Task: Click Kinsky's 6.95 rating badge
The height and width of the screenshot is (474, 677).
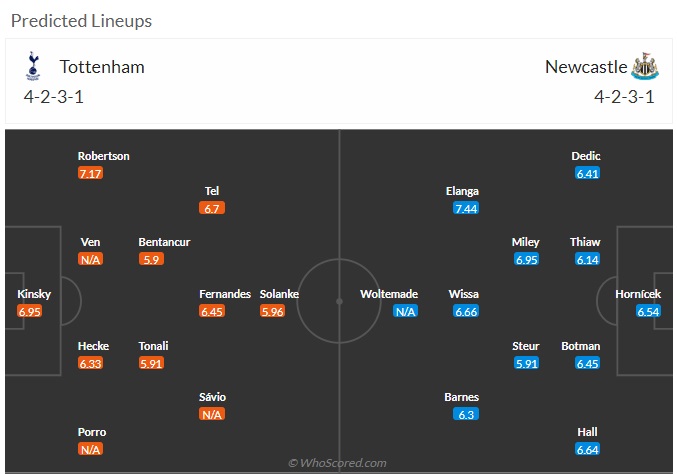Action: (x=29, y=311)
